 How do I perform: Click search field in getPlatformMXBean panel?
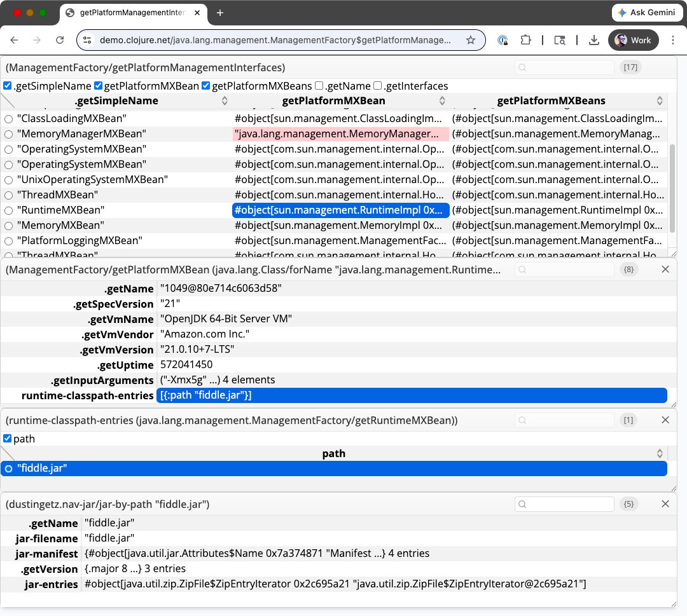(x=564, y=270)
